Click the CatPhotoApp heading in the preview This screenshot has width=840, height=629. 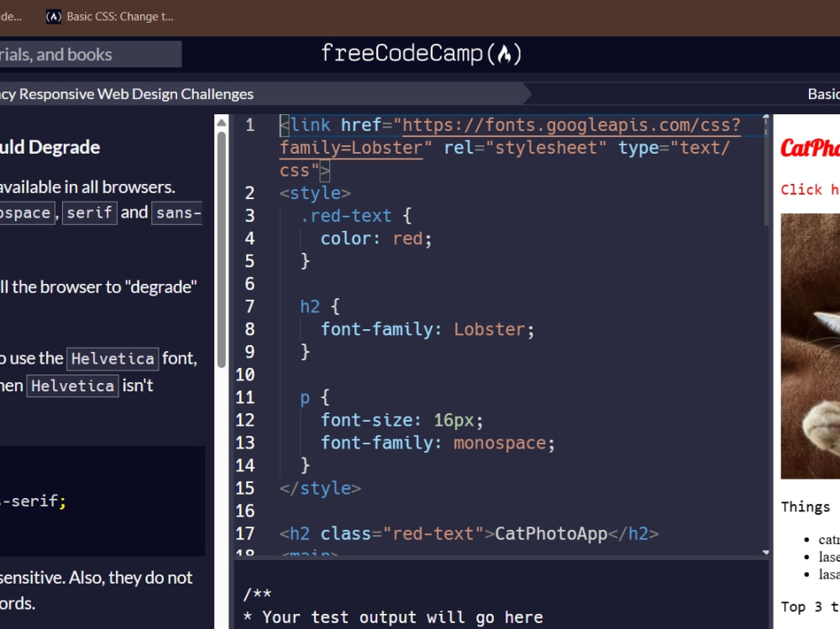810,148
